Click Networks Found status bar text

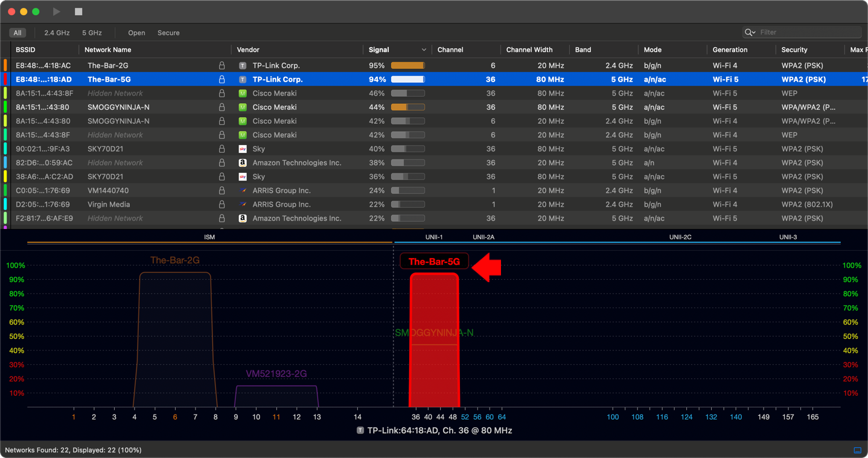(73, 450)
